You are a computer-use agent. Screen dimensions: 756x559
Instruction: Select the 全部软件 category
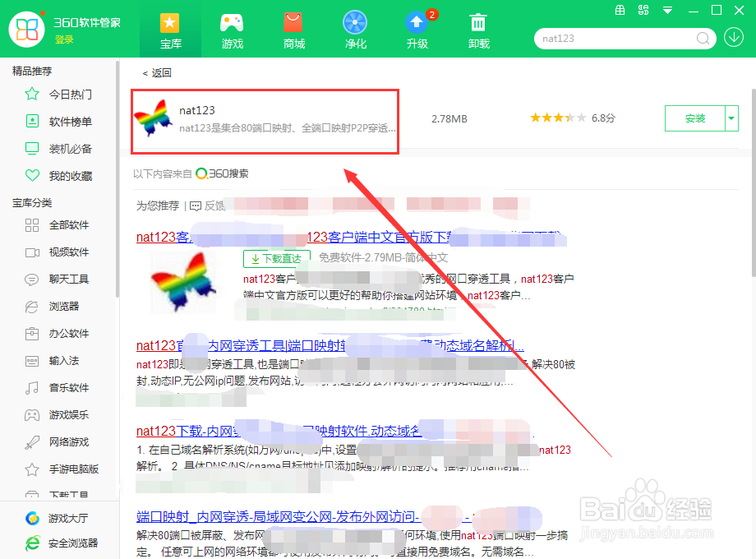coord(69,224)
